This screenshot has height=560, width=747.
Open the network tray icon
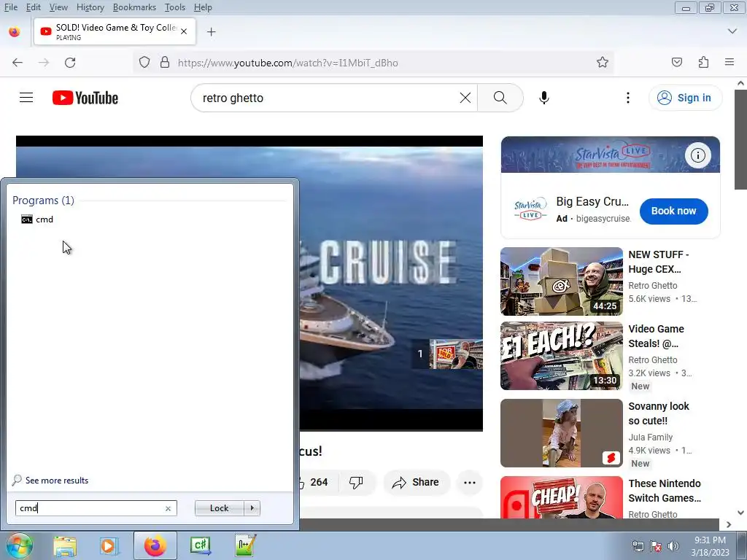coord(638,545)
